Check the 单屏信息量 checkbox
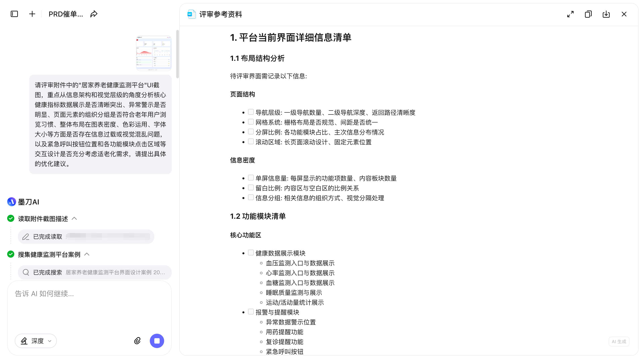The image size is (644, 361). click(x=251, y=178)
